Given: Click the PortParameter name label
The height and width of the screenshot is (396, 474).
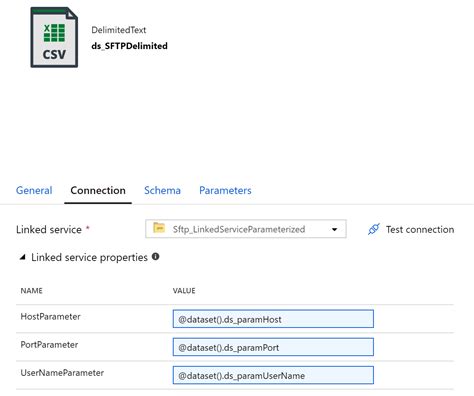Looking at the screenshot, I should coord(49,345).
